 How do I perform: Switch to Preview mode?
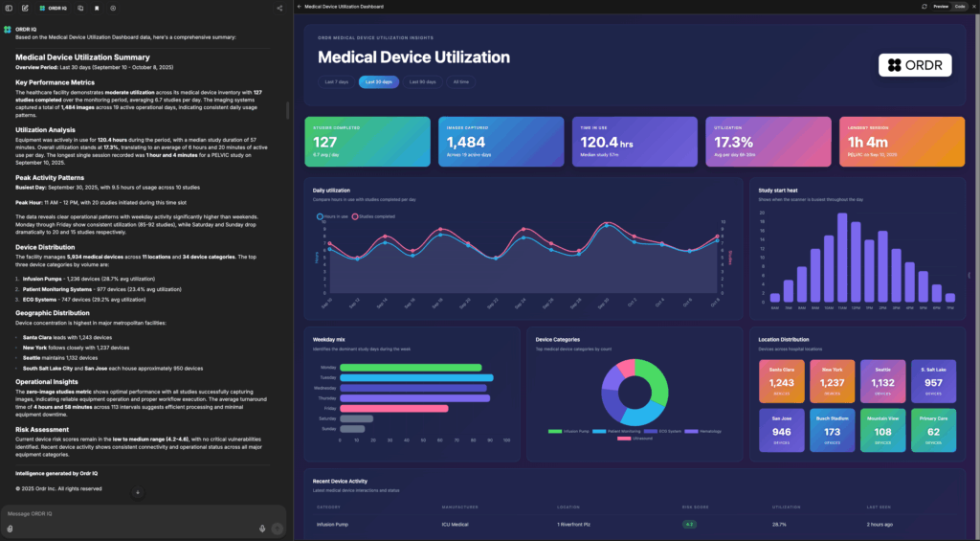(x=941, y=6)
